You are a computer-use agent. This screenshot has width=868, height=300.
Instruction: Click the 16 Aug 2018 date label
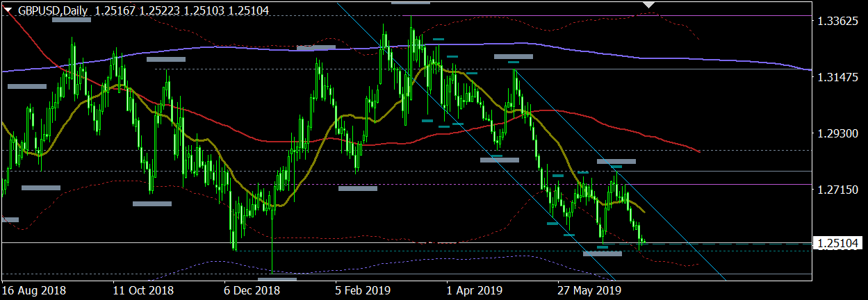point(33,289)
